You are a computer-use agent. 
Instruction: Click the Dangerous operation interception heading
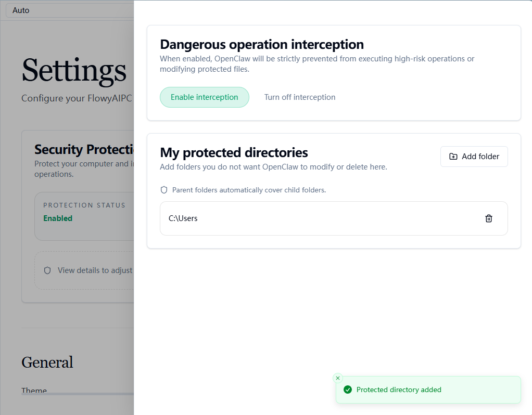(262, 44)
